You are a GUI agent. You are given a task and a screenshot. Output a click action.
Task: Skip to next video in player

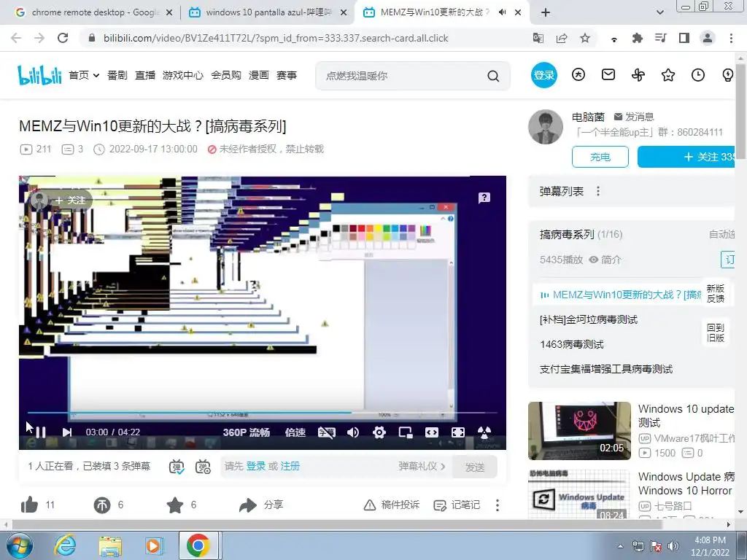(66, 432)
